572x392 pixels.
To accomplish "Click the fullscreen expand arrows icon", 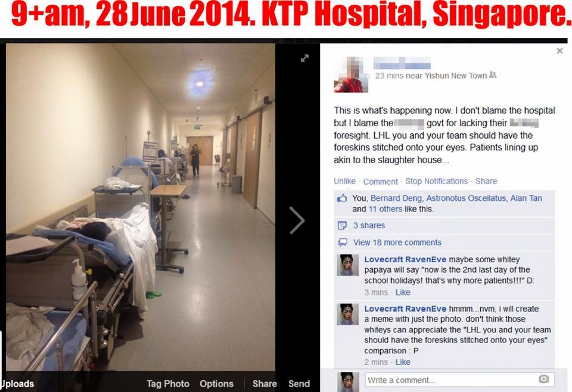I will pyautogui.click(x=304, y=58).
